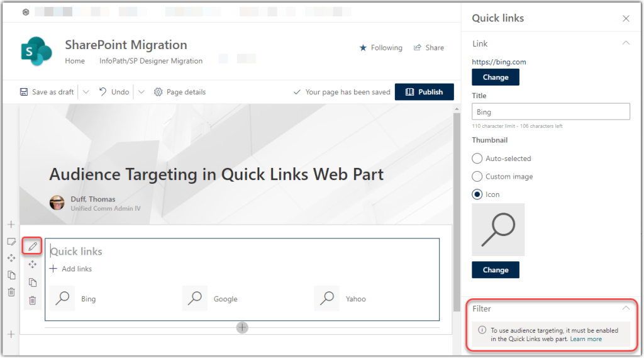Viewport: 644px width, 358px height.
Task: Collapse the Filter section
Action: [626, 309]
